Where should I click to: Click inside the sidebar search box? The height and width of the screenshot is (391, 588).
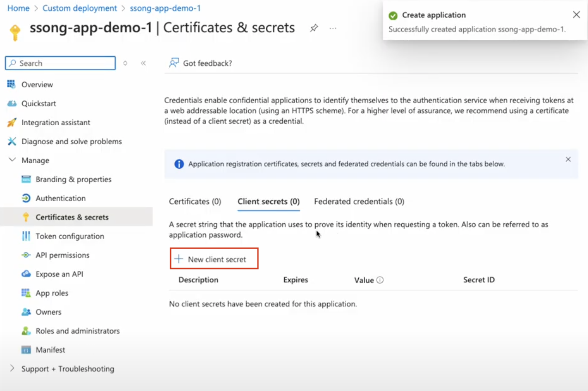60,63
